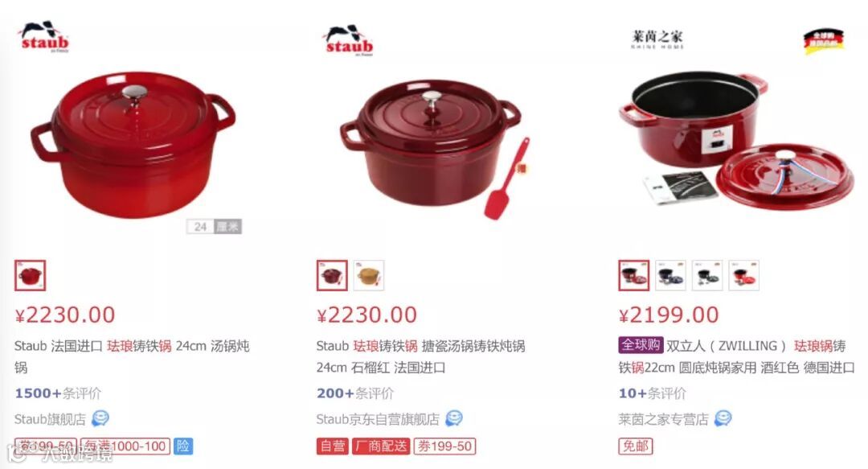Open Staub 石榴红 24cm product title link
This screenshot has width=868, height=469.
pos(420,356)
